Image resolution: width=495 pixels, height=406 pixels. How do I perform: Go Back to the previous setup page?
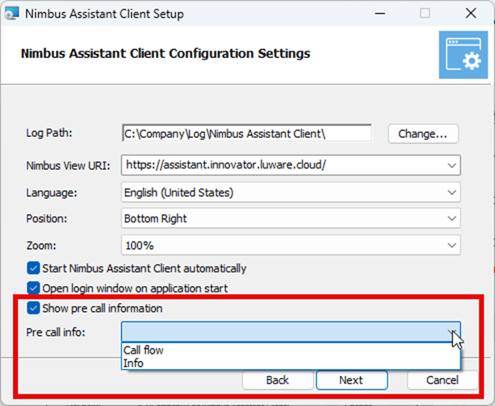278,380
